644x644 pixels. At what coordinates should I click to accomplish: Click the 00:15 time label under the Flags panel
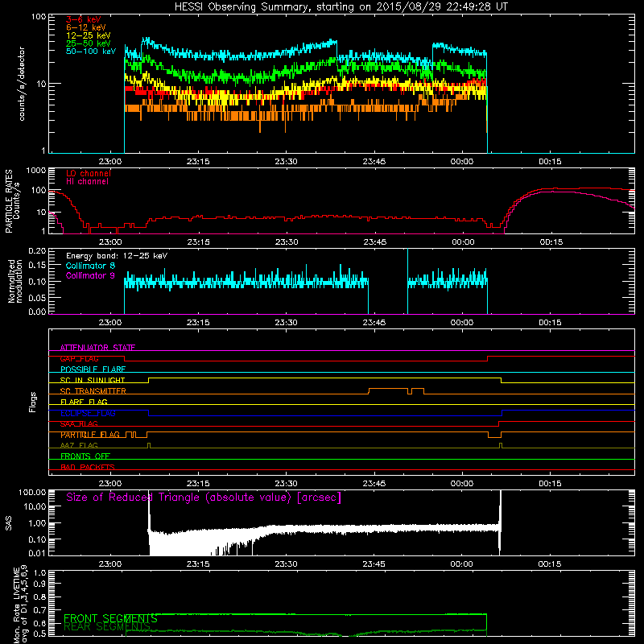(550, 484)
